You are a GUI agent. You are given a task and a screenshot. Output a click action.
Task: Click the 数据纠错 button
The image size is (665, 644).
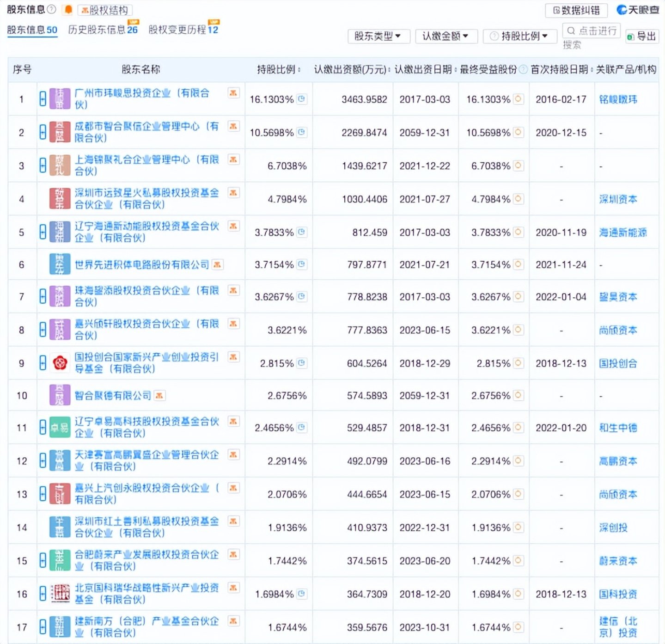click(x=576, y=10)
